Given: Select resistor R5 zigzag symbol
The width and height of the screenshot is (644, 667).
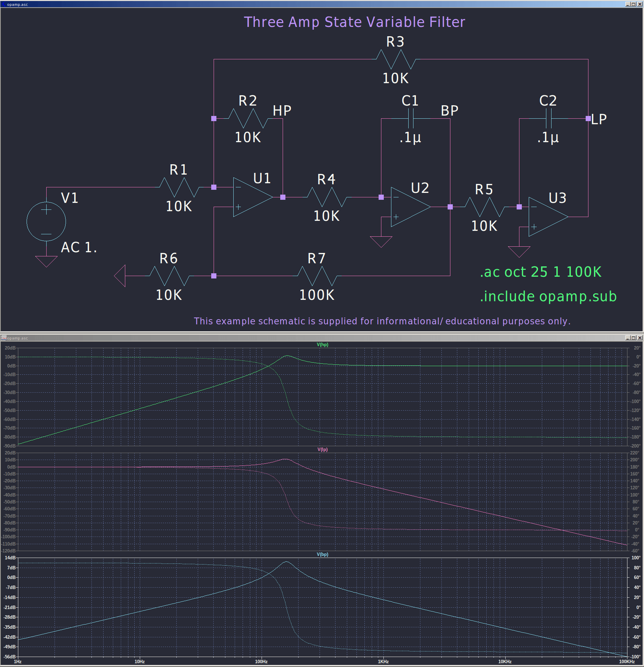Looking at the screenshot, I should pos(485,207).
